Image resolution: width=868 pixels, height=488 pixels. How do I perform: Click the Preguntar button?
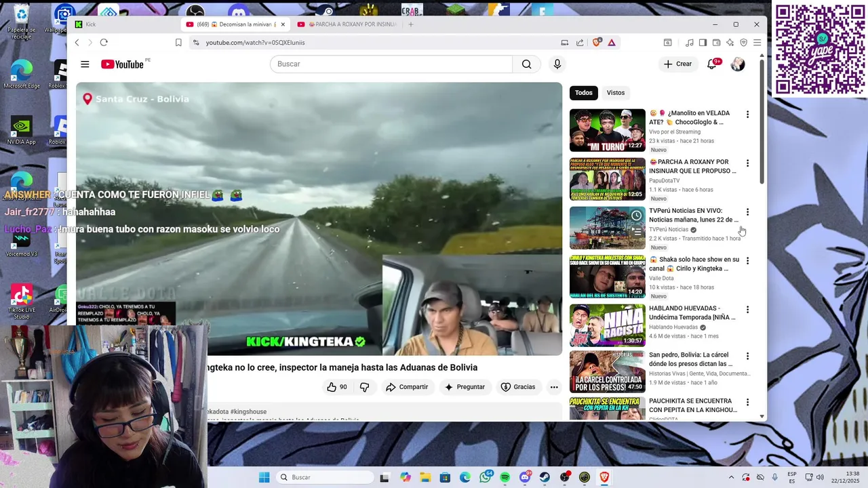click(x=465, y=387)
